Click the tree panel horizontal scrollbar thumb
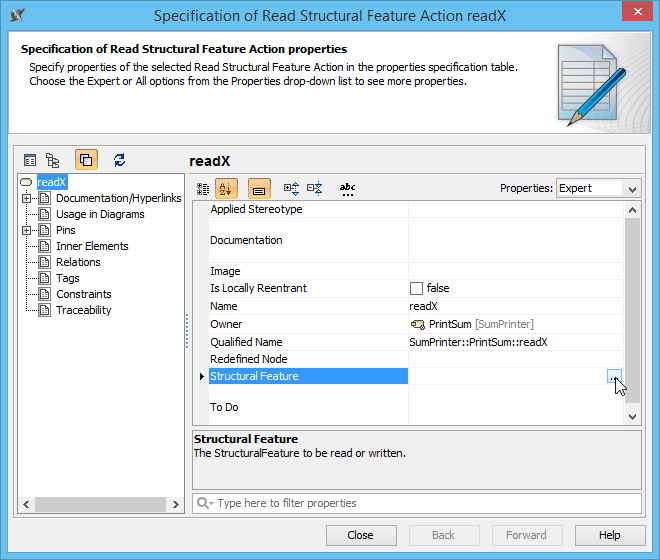 (100, 504)
